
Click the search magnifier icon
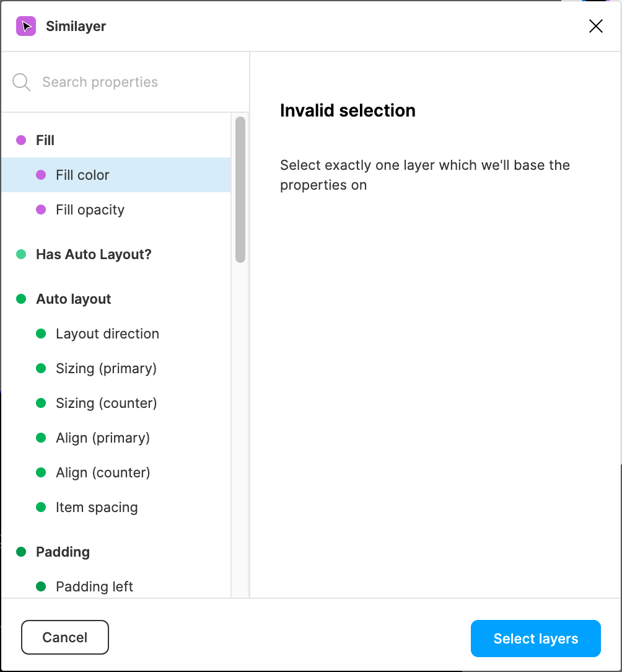tap(22, 82)
